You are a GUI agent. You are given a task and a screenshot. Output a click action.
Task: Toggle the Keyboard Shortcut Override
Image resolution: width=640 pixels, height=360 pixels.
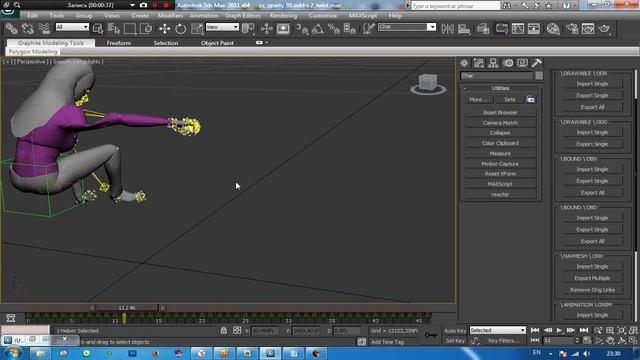point(283,29)
